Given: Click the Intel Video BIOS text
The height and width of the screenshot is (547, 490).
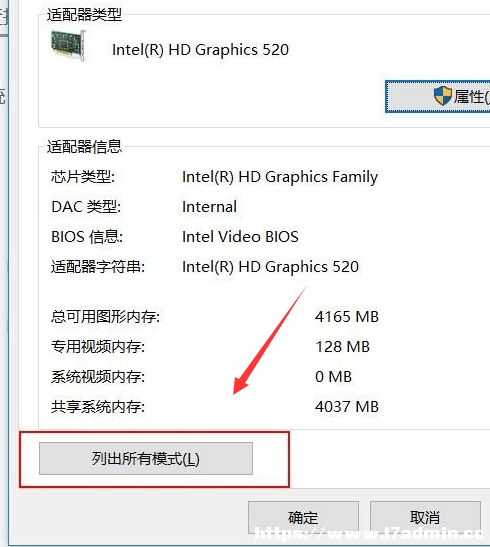Looking at the screenshot, I should point(240,237).
